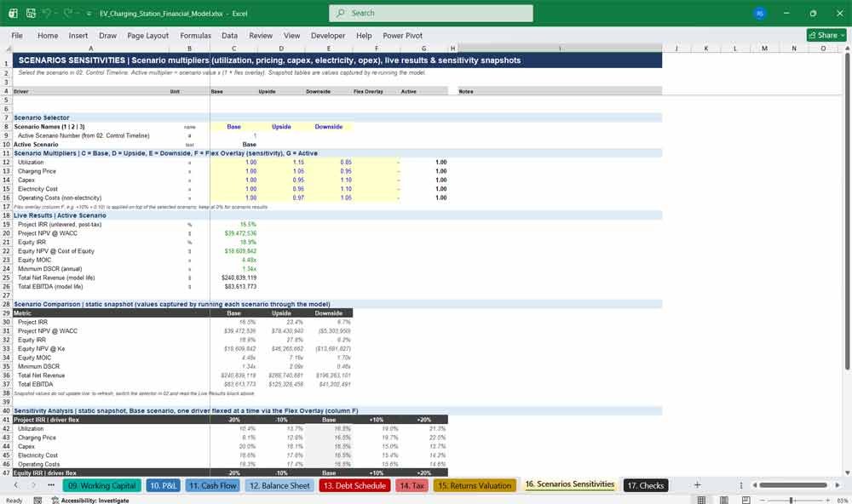852x504 pixels.
Task: Select column A header
Action: pos(91,49)
